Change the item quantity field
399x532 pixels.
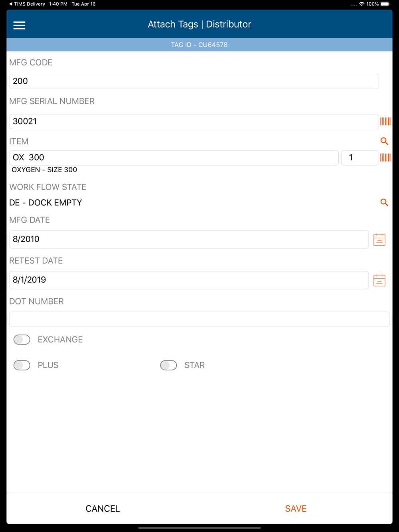click(360, 158)
